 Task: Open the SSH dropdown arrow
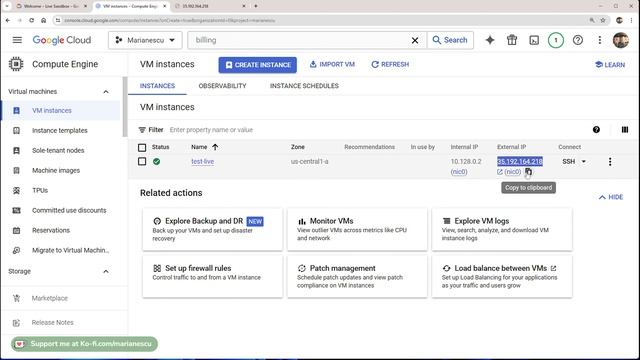[584, 162]
